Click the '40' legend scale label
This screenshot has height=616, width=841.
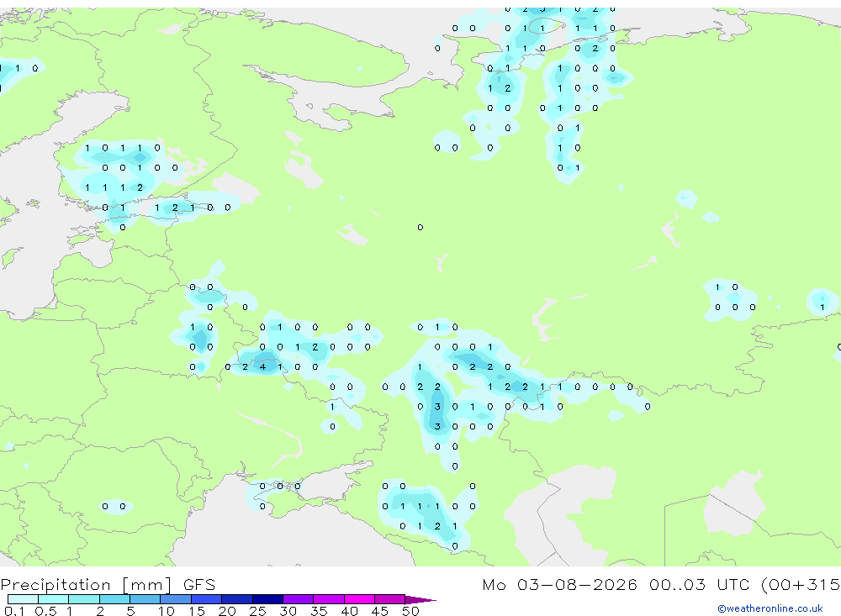(x=349, y=611)
